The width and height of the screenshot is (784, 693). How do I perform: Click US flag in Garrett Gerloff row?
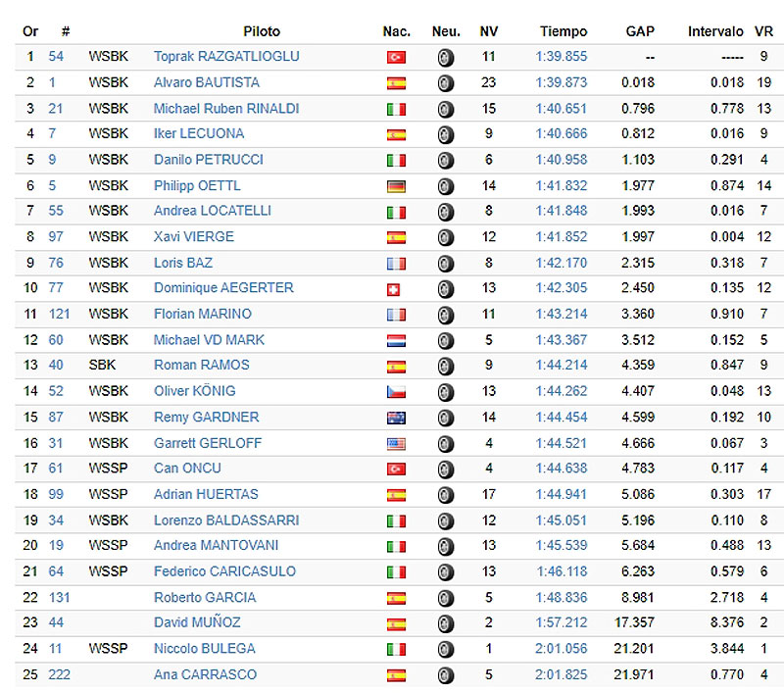[396, 444]
